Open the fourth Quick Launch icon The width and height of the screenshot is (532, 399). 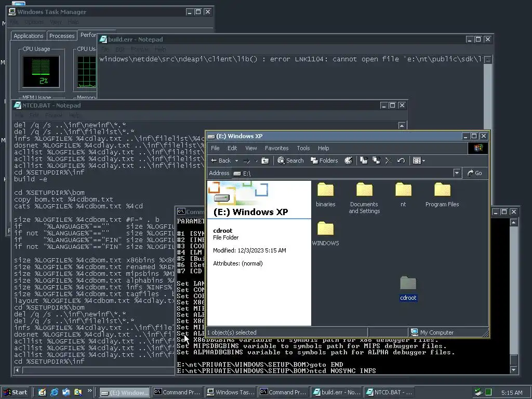[78, 392]
